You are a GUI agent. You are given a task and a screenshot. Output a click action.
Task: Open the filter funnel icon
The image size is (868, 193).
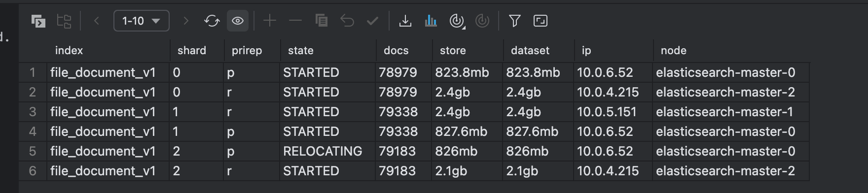(515, 21)
